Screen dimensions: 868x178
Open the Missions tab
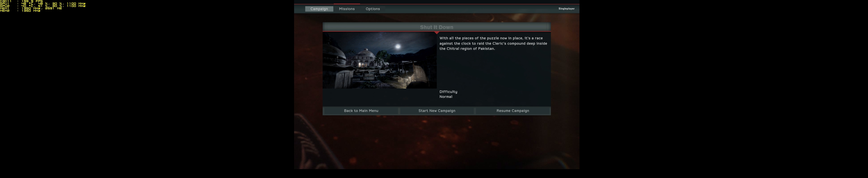[x=347, y=9]
